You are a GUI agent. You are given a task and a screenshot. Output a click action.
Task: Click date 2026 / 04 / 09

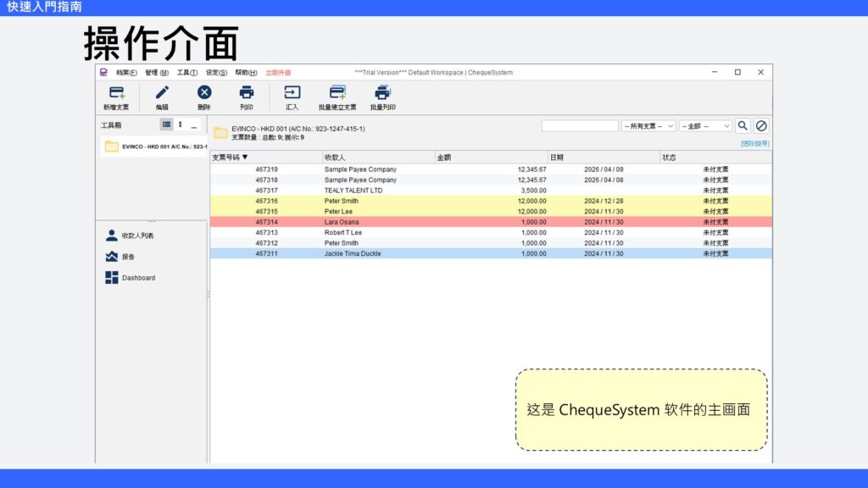[604, 169]
